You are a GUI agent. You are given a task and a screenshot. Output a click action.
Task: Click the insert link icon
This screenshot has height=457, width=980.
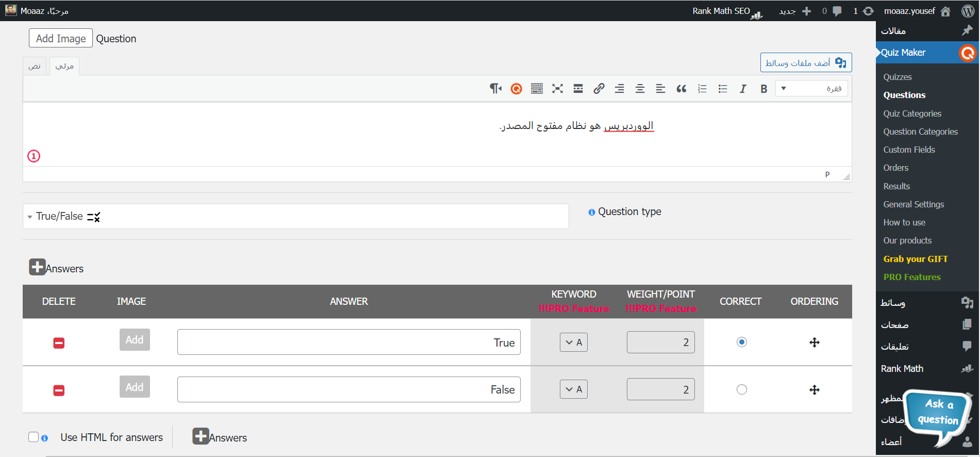tap(599, 89)
